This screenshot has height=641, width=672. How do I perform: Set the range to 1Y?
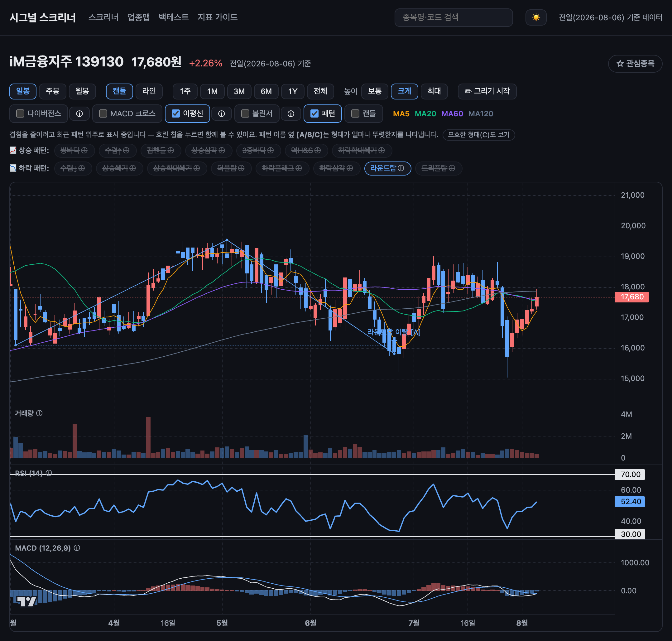(x=293, y=91)
